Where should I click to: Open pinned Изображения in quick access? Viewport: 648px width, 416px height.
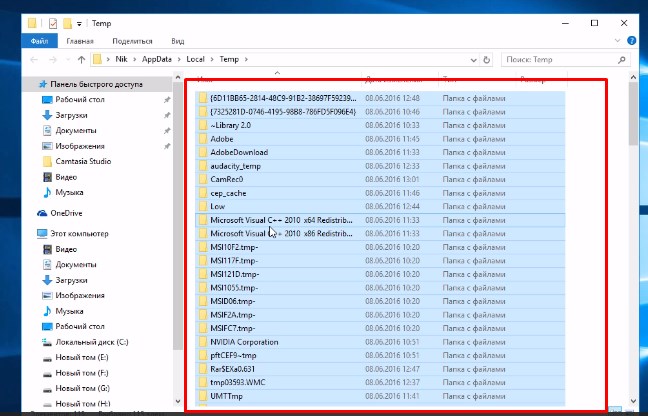pos(80,146)
